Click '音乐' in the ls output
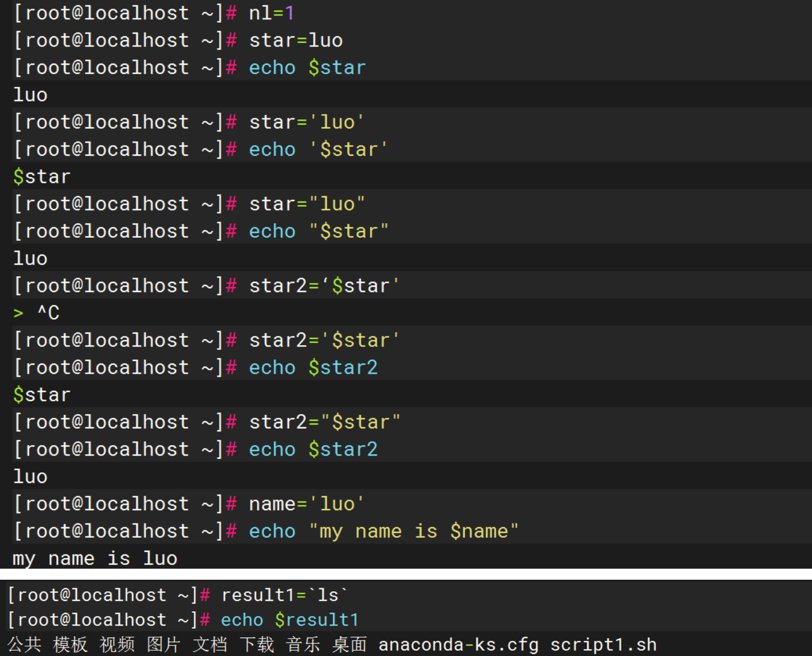 click(x=303, y=644)
